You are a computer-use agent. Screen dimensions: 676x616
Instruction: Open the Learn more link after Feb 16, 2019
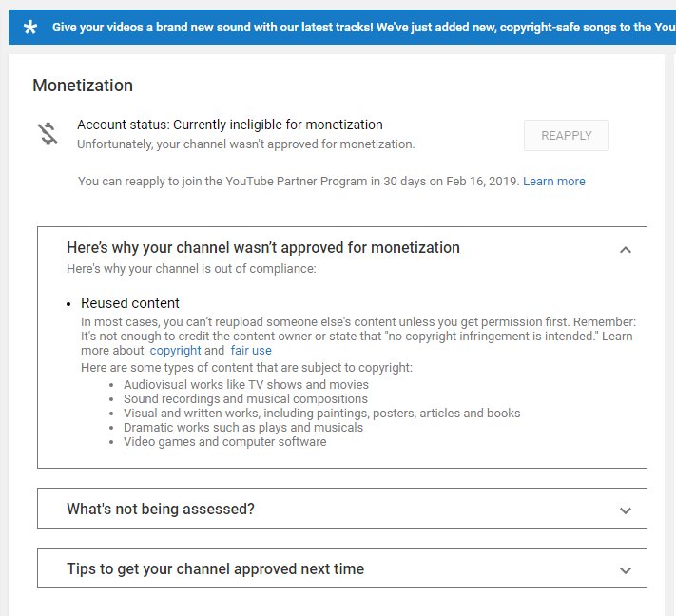(x=554, y=181)
